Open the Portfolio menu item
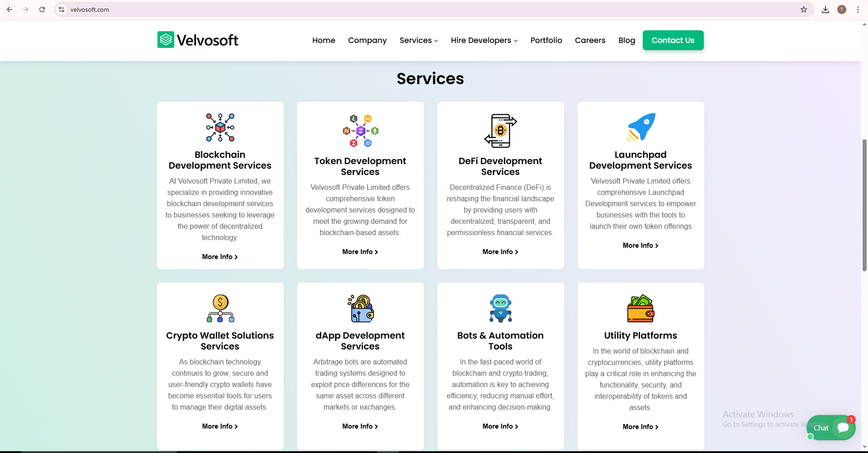868x453 pixels. [546, 40]
